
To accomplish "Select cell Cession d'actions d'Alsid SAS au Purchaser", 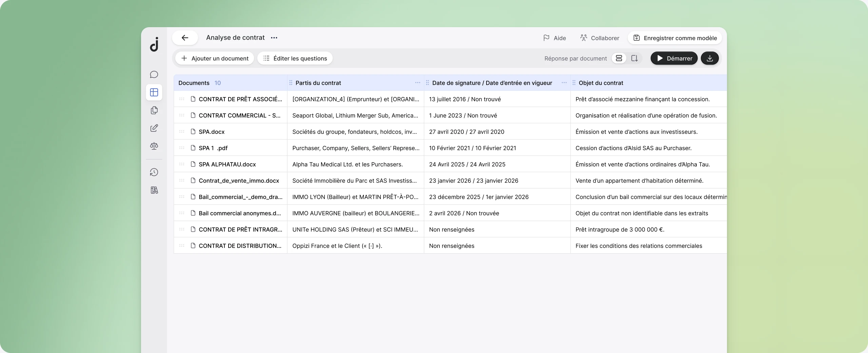I will pos(649,148).
